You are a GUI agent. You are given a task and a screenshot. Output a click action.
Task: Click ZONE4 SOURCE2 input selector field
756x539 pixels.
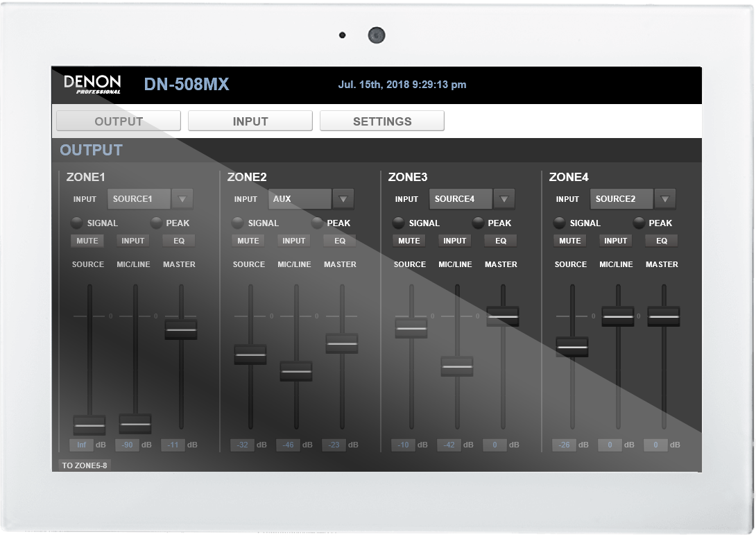(621, 199)
